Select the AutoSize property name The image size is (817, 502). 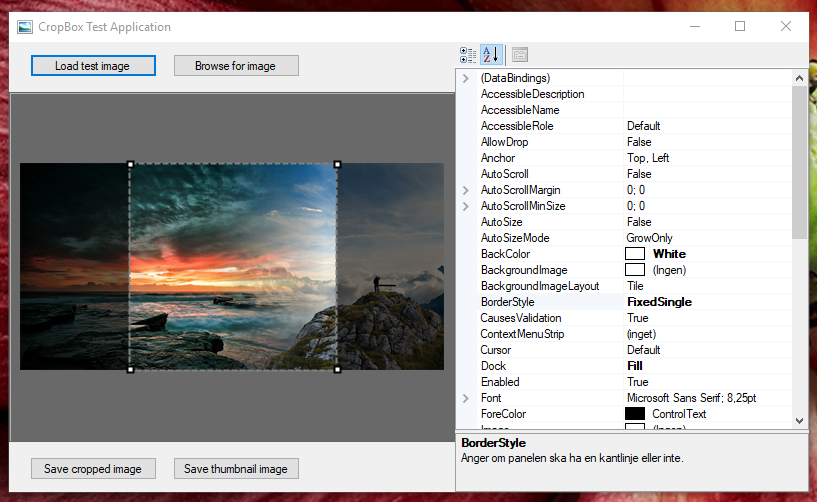(x=501, y=222)
